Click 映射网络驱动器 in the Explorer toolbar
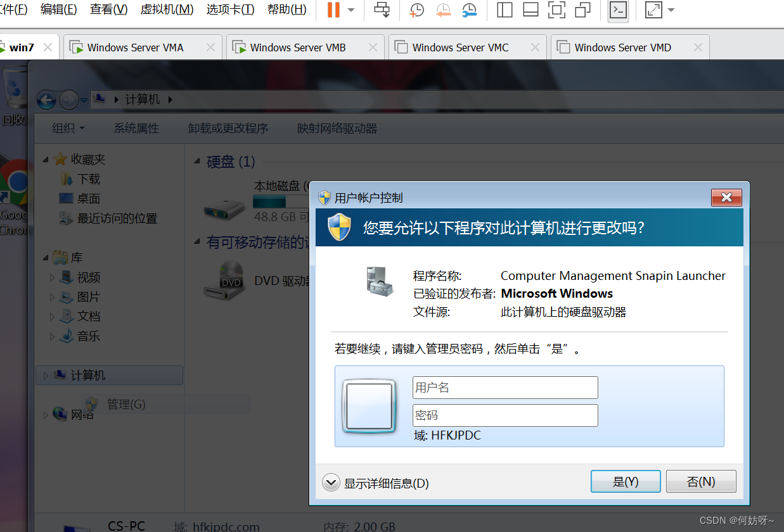This screenshot has height=532, width=784. 337,129
